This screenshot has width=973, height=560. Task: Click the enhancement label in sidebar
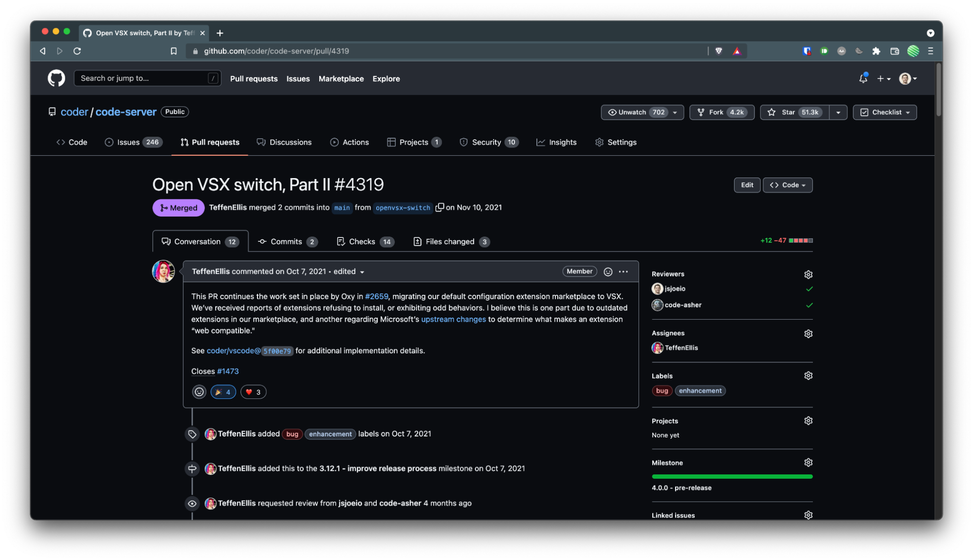(x=700, y=391)
